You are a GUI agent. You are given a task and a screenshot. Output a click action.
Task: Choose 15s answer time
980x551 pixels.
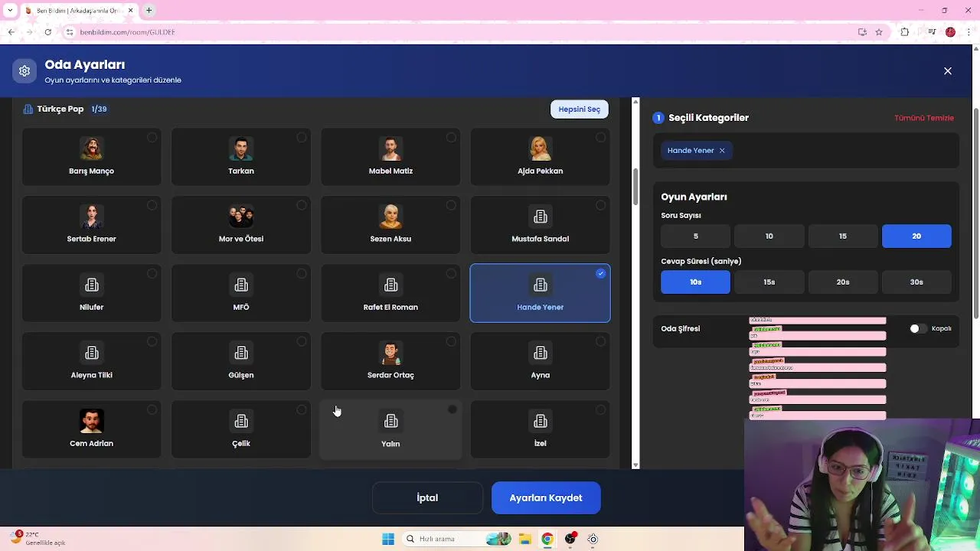coord(769,282)
